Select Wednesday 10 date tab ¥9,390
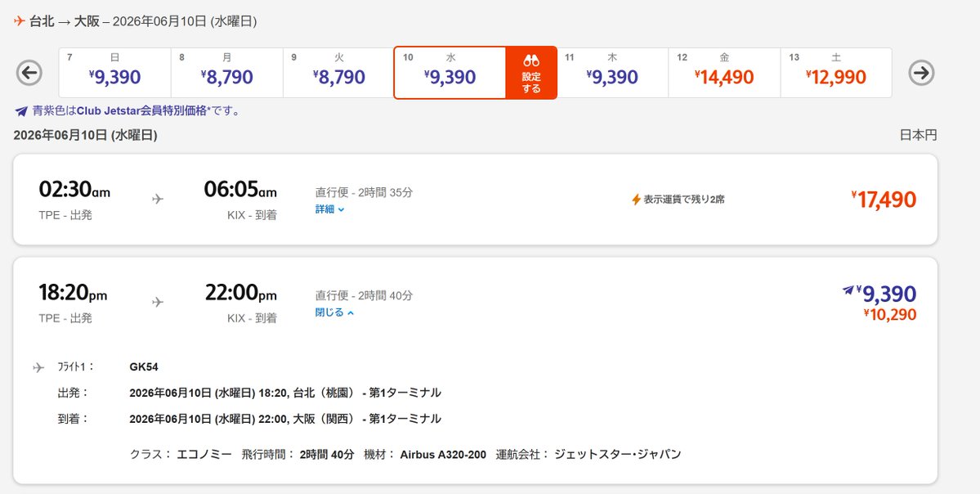Screen dimensions: 980x494 coord(450,73)
